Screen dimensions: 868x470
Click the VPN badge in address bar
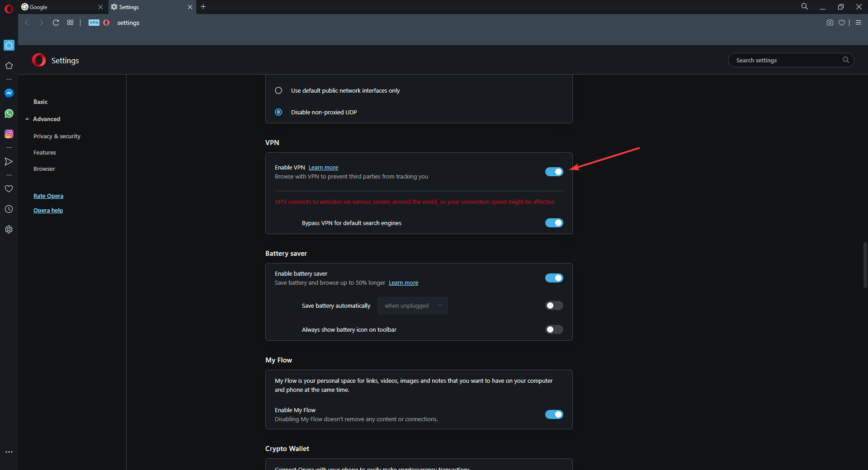(x=94, y=23)
